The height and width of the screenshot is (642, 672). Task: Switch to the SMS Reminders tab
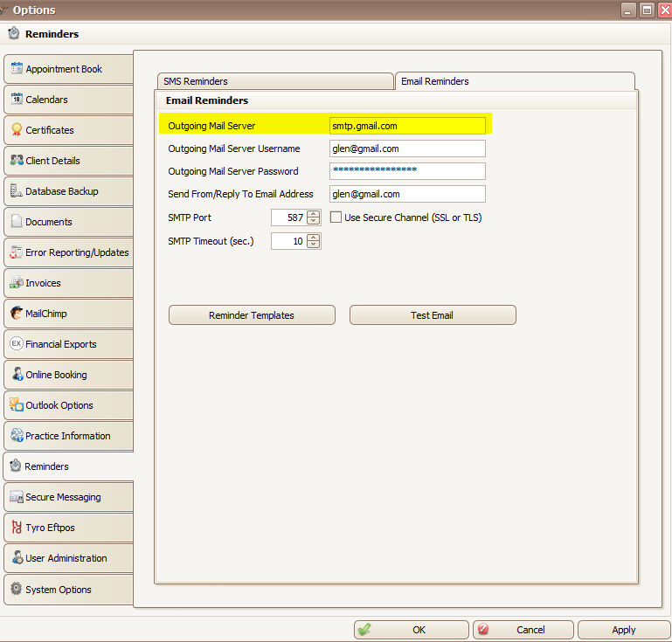pyautogui.click(x=275, y=81)
